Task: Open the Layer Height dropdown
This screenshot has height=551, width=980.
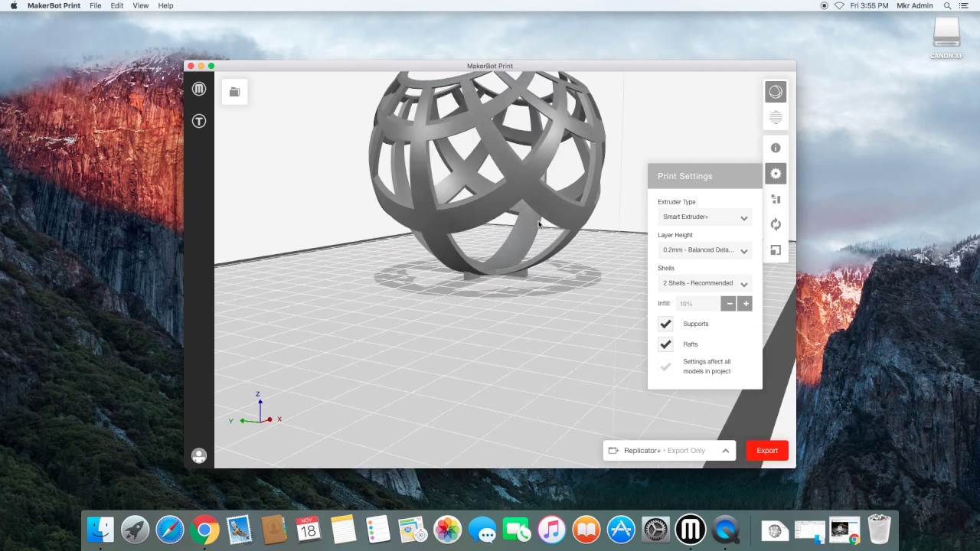Action: (x=704, y=250)
